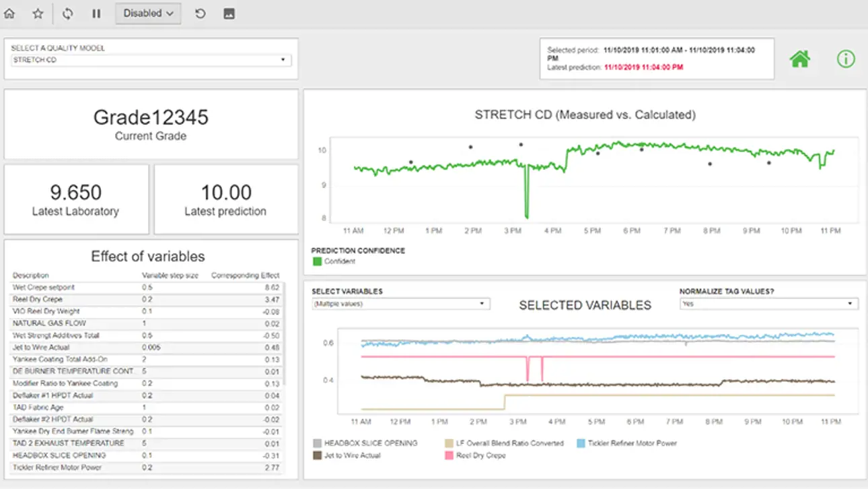Click the green Confident legend swatch
This screenshot has height=489, width=868.
[317, 261]
